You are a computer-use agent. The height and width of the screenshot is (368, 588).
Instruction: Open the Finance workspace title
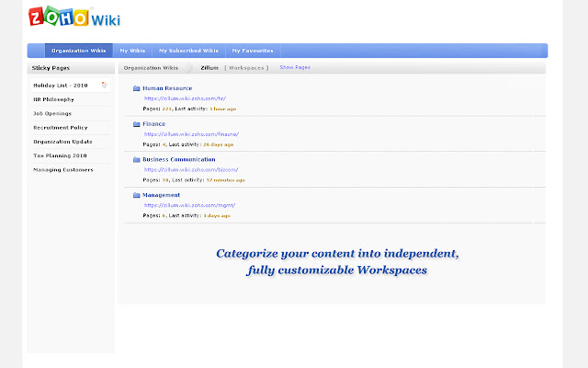coord(153,124)
